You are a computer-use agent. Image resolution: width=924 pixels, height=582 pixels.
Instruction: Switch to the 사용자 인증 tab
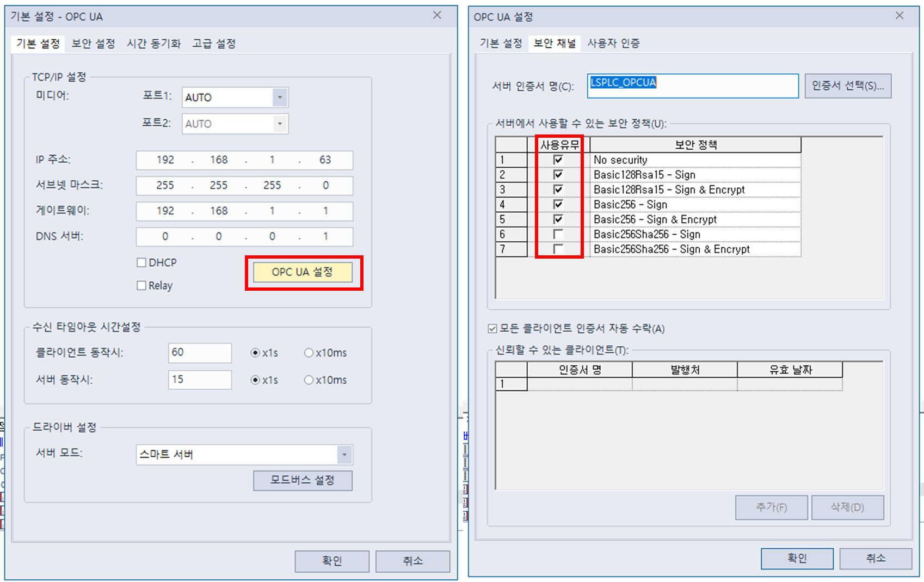click(x=614, y=44)
